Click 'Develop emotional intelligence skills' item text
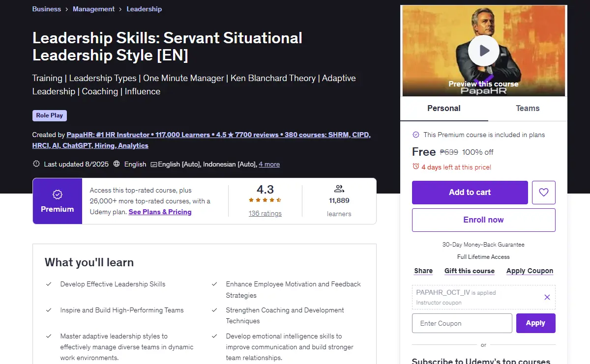 pos(290,347)
